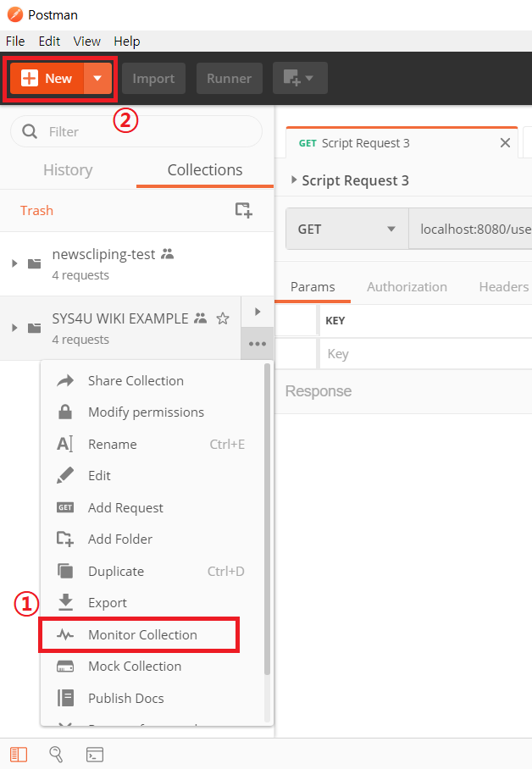This screenshot has width=532, height=769.
Task: Click the Import button
Action: point(153,79)
